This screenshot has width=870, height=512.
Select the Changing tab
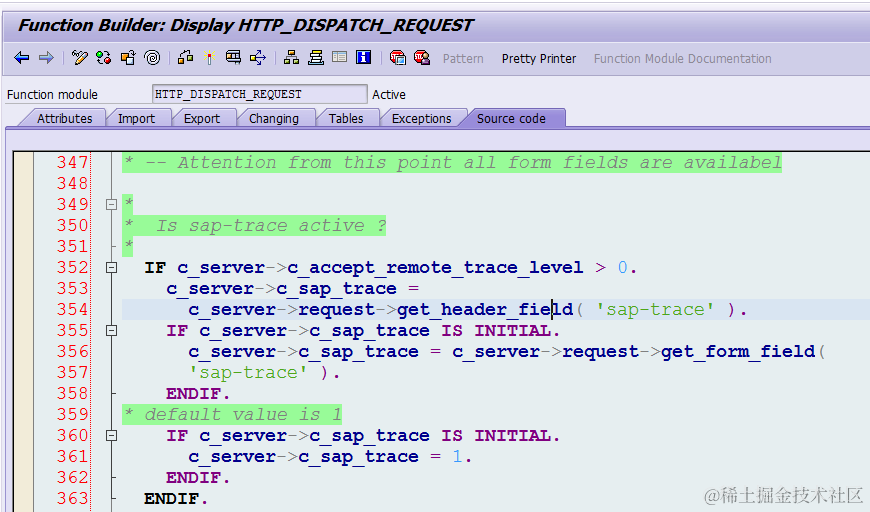(x=274, y=119)
